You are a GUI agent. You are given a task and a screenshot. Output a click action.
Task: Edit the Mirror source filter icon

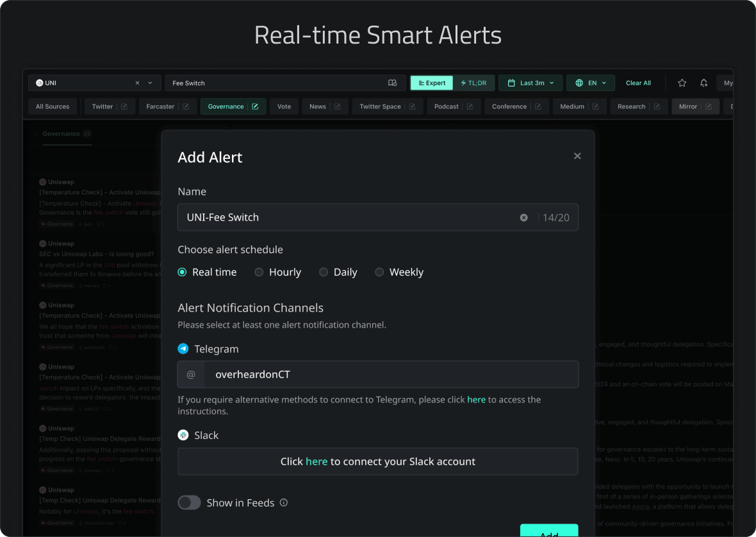click(x=709, y=106)
